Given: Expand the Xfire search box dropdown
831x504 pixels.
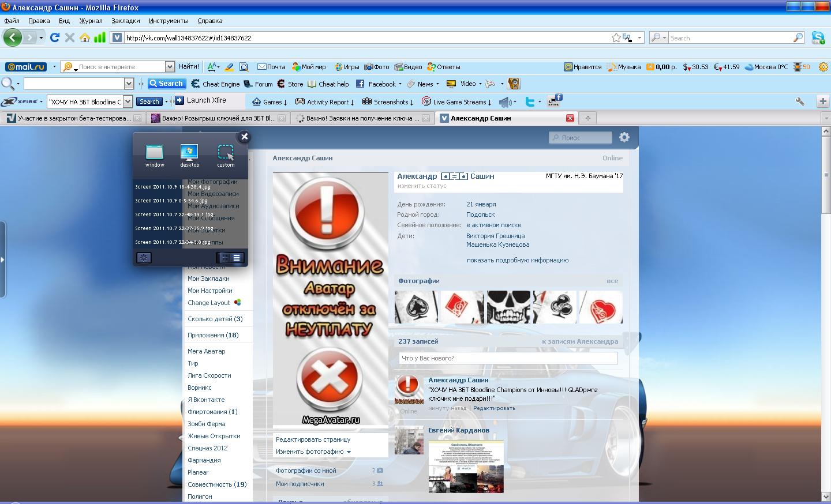Looking at the screenshot, I should (x=128, y=101).
